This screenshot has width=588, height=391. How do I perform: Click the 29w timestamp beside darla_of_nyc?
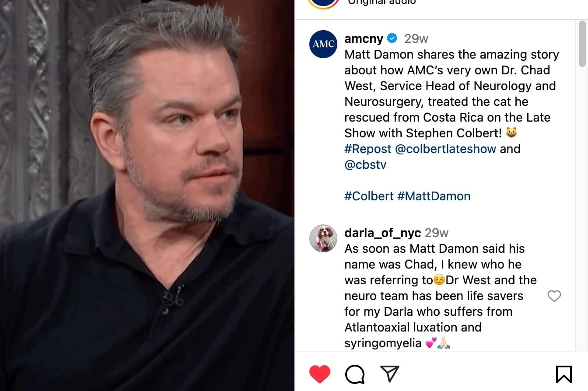tap(437, 233)
